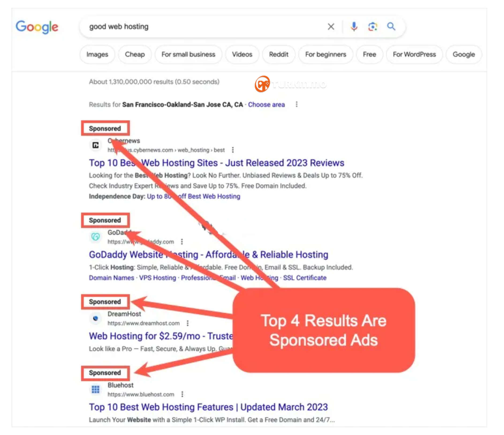504x435 pixels.
Task: Select the Google filter chip
Action: click(x=464, y=54)
